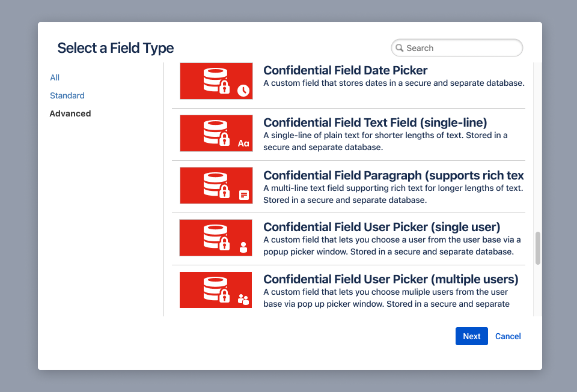Click the Next button
The width and height of the screenshot is (577, 392).
471,336
